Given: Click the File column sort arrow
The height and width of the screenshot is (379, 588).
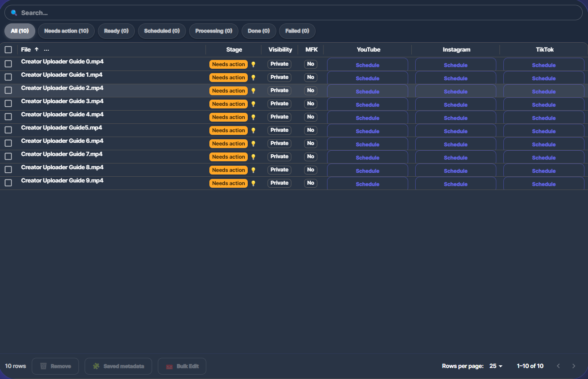Looking at the screenshot, I should click(x=37, y=50).
